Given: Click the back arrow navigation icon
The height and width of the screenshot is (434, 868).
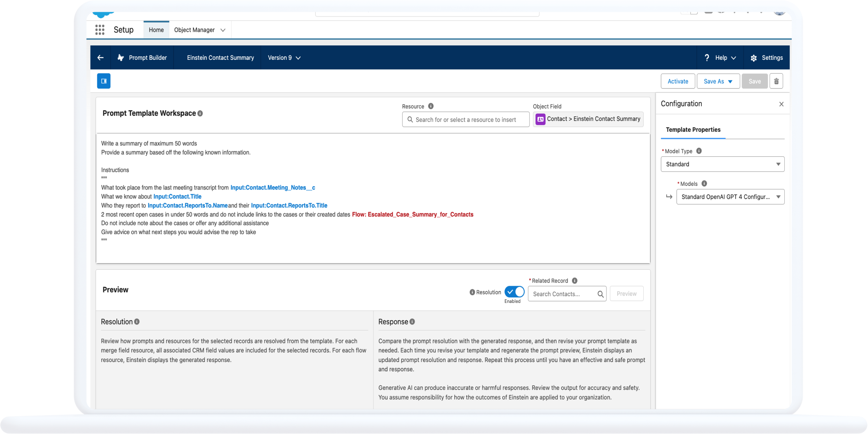Looking at the screenshot, I should pos(100,58).
